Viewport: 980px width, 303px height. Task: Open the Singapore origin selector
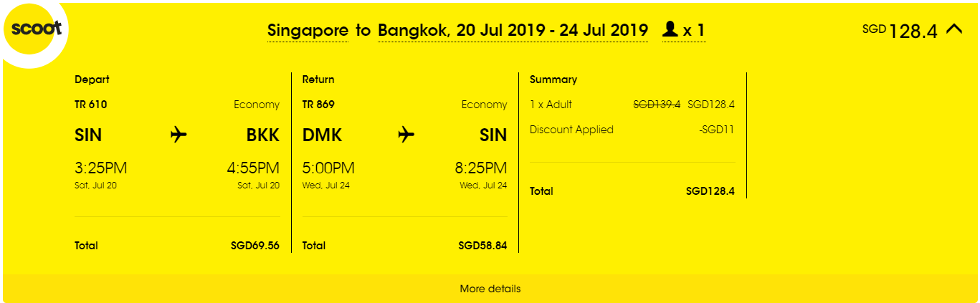pyautogui.click(x=308, y=31)
